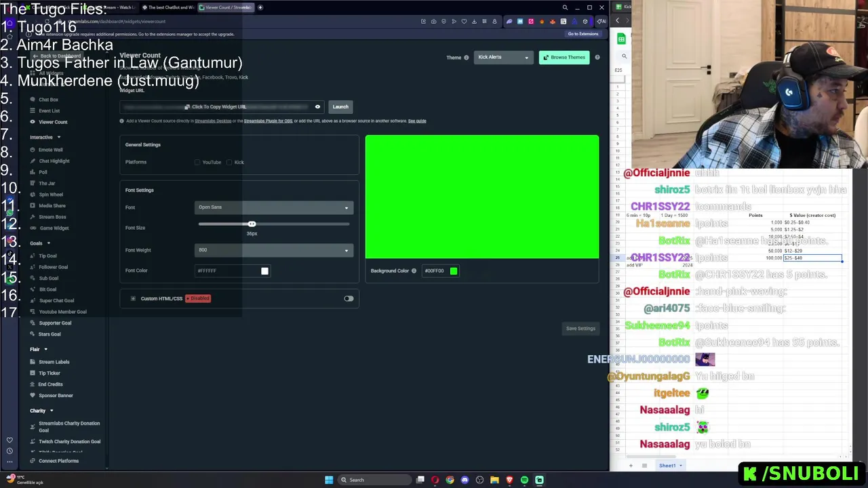The width and height of the screenshot is (868, 488).
Task: Open Theme dropdown showing Kick Alerts
Action: [x=502, y=58]
